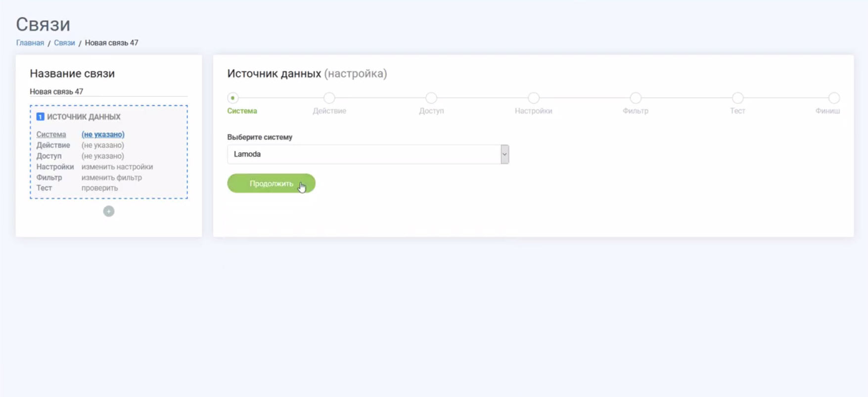Switch to the Тест step label
The width and height of the screenshot is (868, 397).
[x=737, y=111]
